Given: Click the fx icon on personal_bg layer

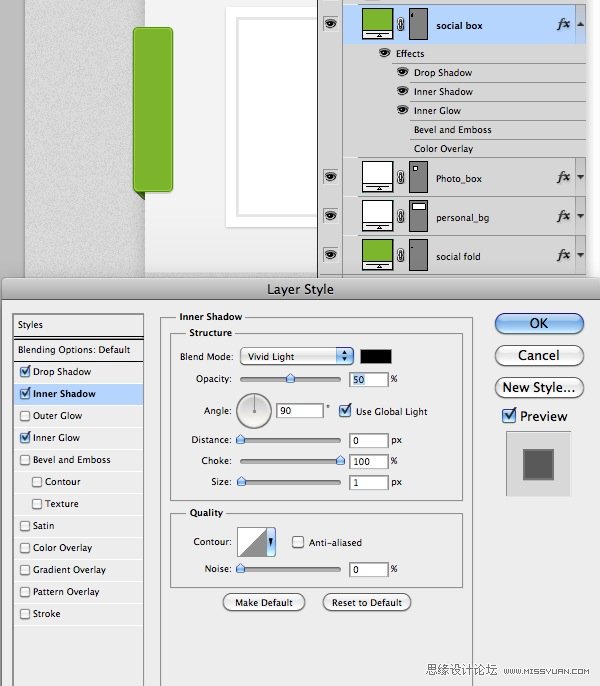Looking at the screenshot, I should tap(564, 216).
